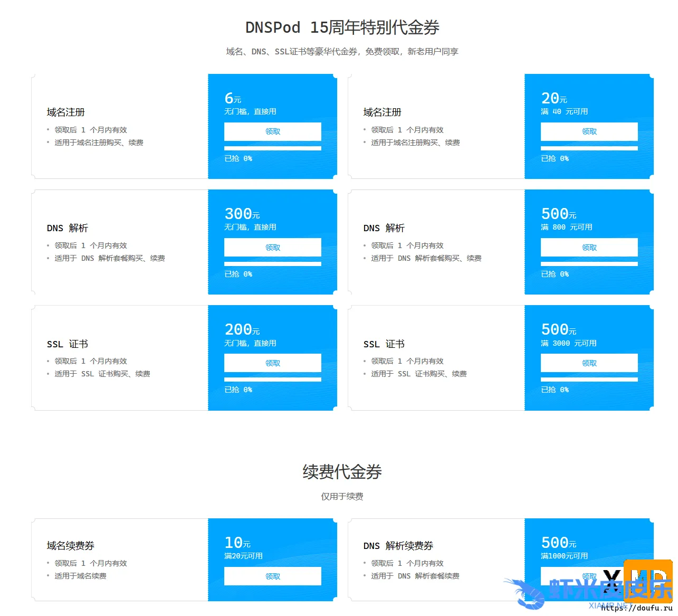Click '300元' amount text
Viewport: 678px width, 616px height.
(x=242, y=214)
